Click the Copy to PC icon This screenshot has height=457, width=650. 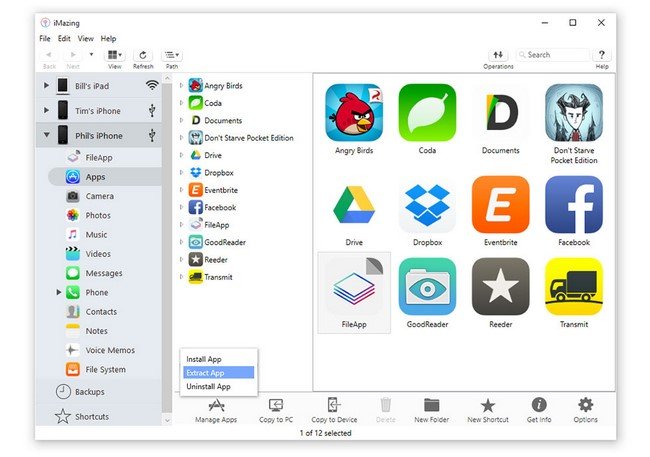[x=276, y=405]
